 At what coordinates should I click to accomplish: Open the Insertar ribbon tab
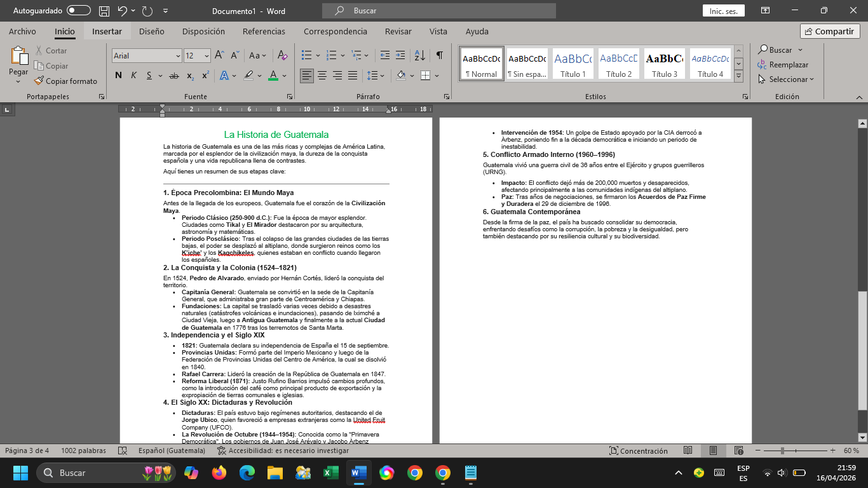click(107, 31)
